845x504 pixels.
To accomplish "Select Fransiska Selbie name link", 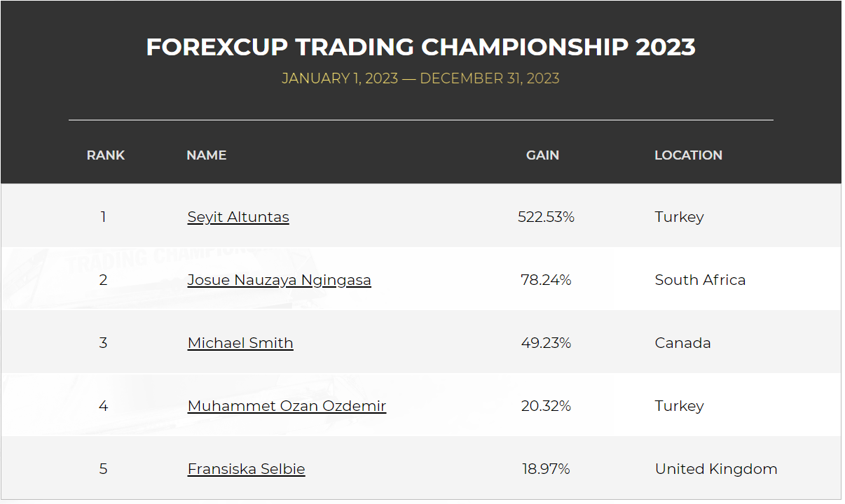I will point(247,469).
